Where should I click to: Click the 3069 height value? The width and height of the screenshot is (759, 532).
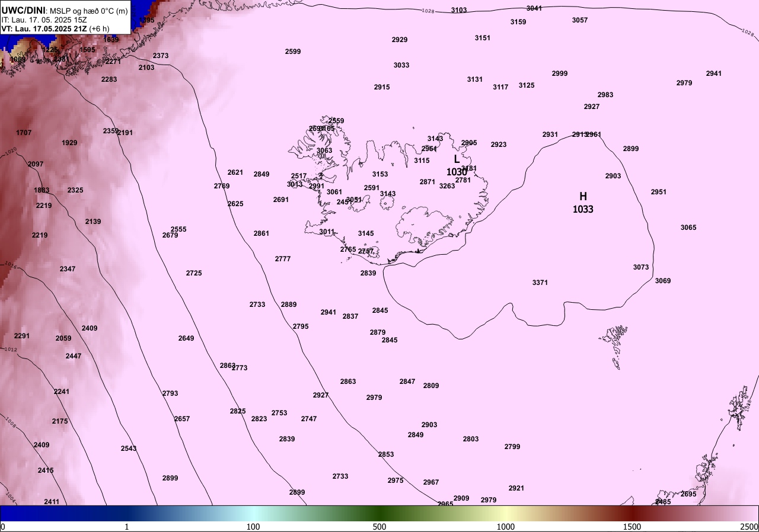click(x=663, y=281)
